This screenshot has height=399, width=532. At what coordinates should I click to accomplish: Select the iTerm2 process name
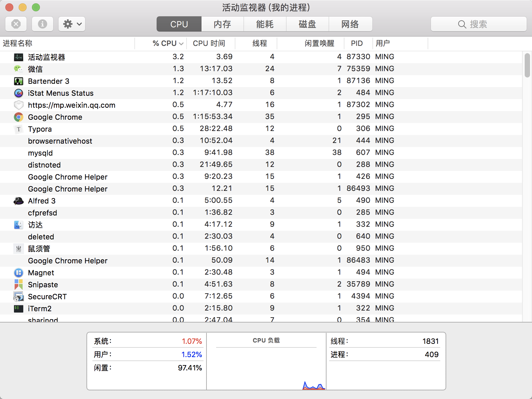pyautogui.click(x=40, y=309)
